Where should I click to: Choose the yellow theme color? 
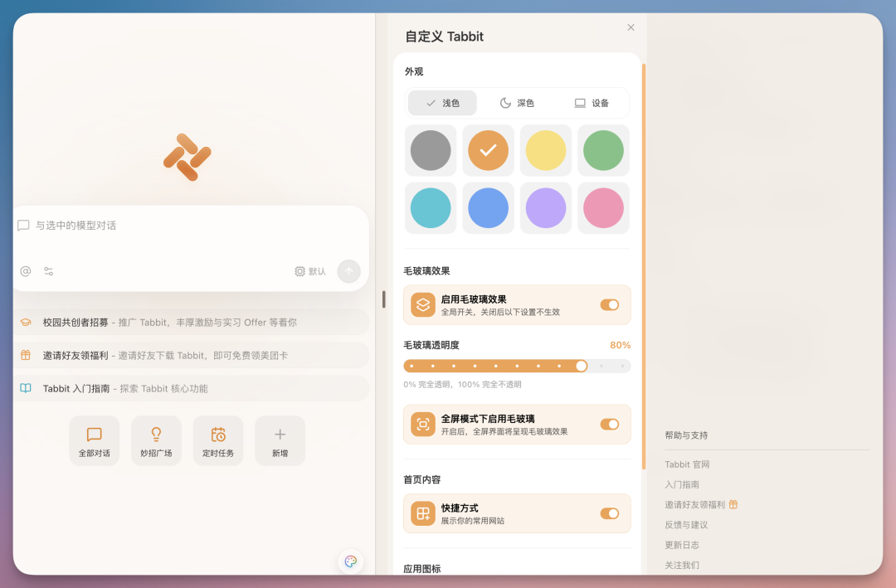546,150
